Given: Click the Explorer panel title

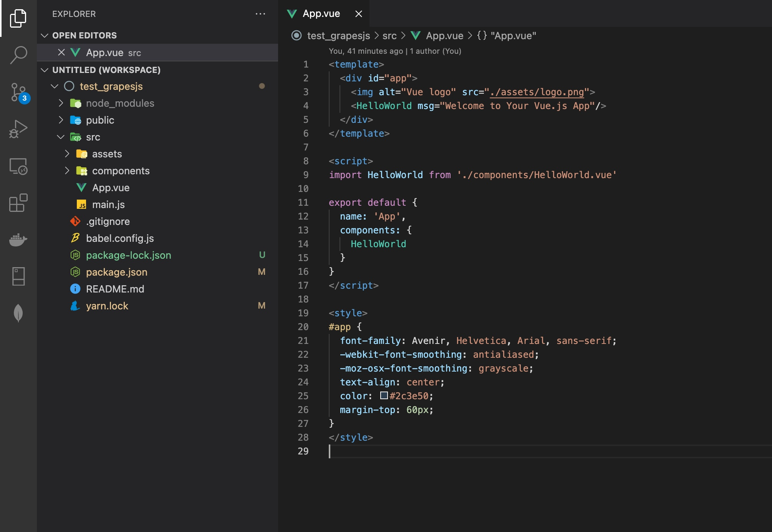Looking at the screenshot, I should click(74, 14).
